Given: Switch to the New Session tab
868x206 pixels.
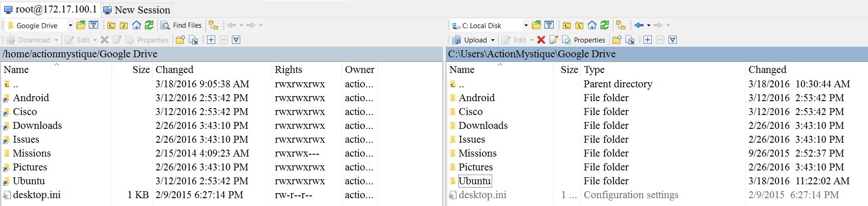Looking at the screenshot, I should [137, 10].
